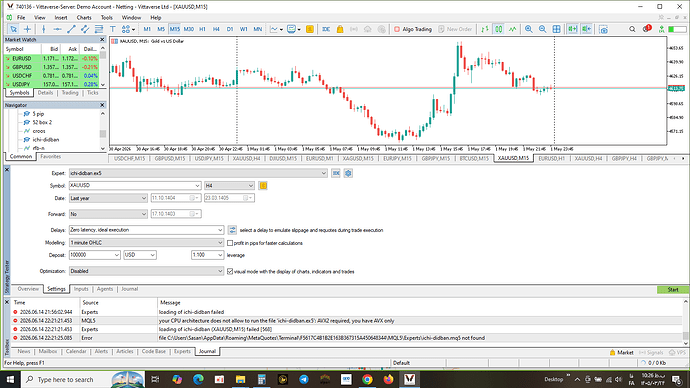Switch to the Inputs tab
The image size is (690, 388).
[x=81, y=289]
